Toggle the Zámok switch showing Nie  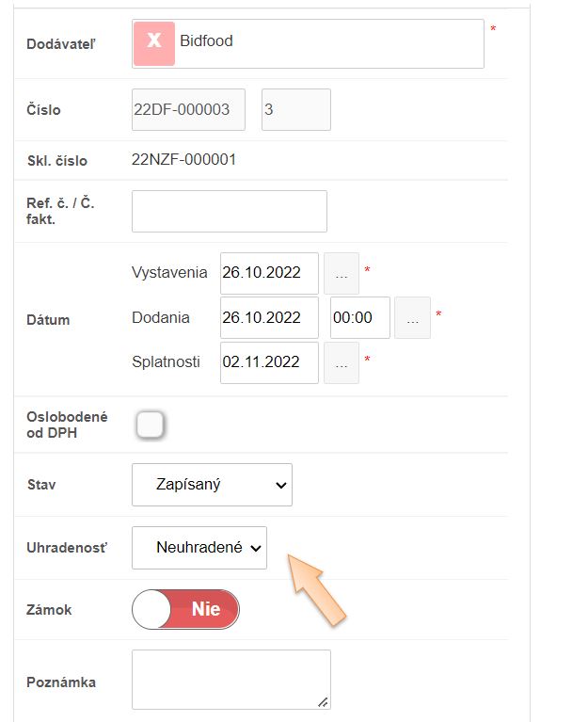click(x=186, y=610)
